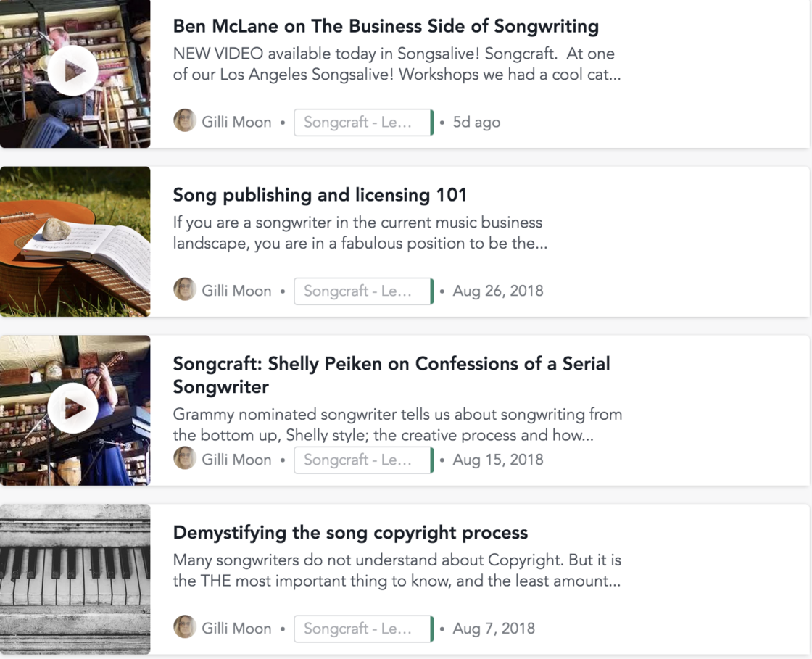Screen dimensions: 812x659
Task: Click Gilli Moon name under Song publishing 101
Action: pos(236,291)
